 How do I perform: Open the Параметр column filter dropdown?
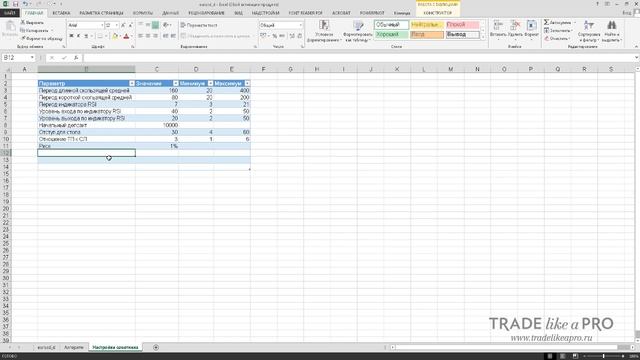tap(131, 83)
